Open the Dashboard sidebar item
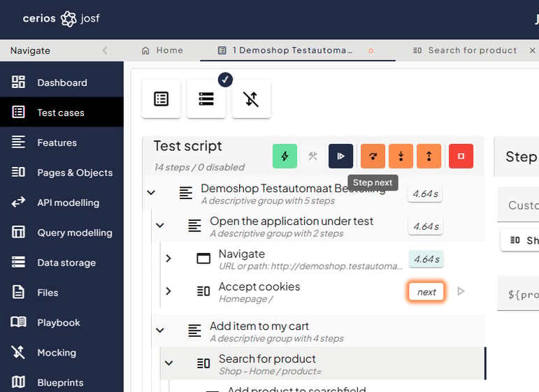Viewport: 539px width, 392px height. (x=62, y=82)
